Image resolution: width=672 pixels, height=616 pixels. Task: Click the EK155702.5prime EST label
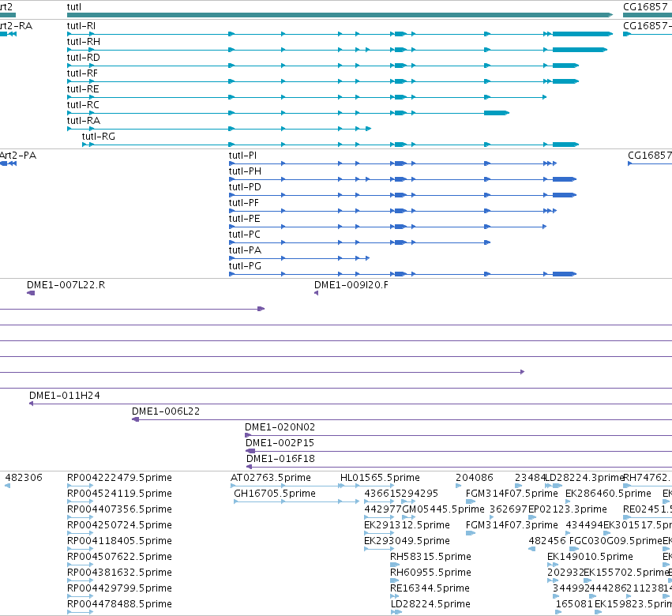point(626,573)
